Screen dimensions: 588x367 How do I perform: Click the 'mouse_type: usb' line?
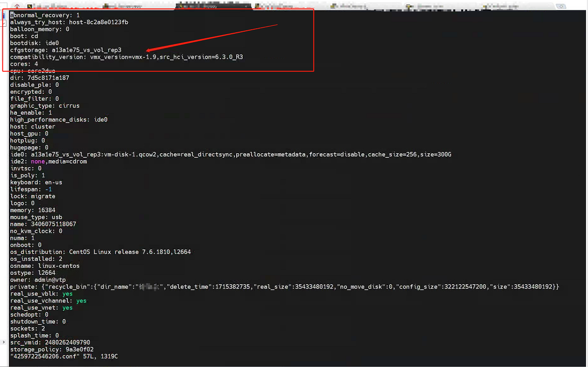click(x=36, y=217)
